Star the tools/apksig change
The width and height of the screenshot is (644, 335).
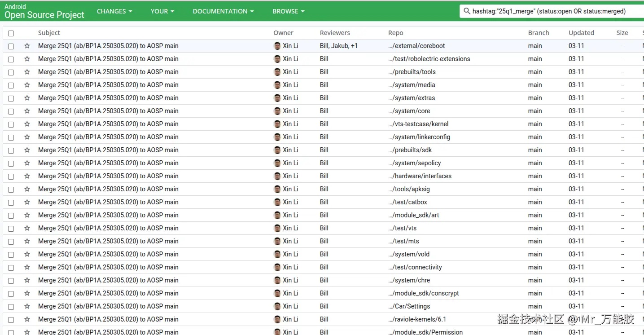point(27,189)
